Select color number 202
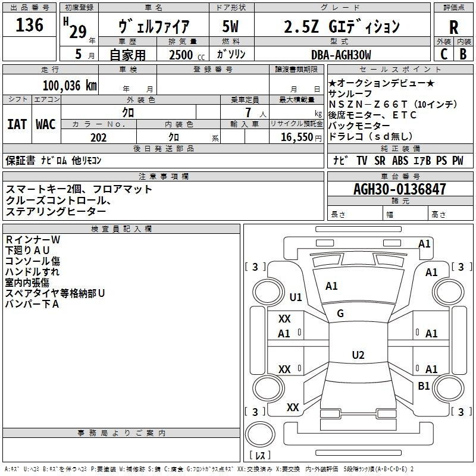Viewport: 476px width, 476px height. click(98, 137)
